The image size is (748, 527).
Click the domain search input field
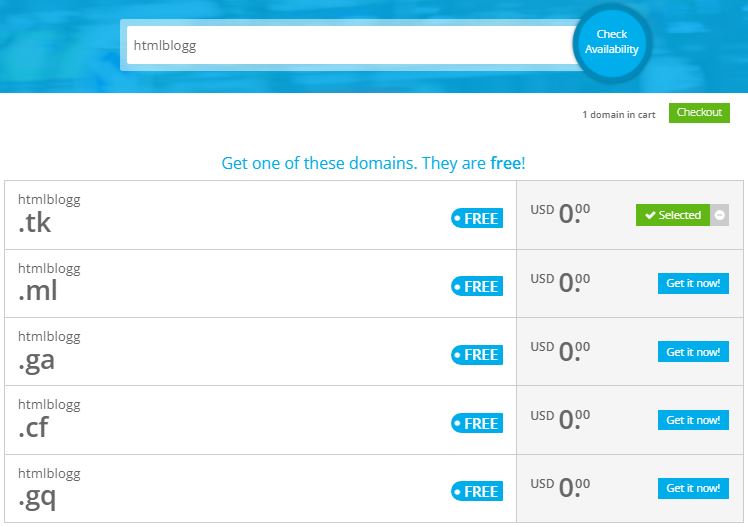coord(350,45)
